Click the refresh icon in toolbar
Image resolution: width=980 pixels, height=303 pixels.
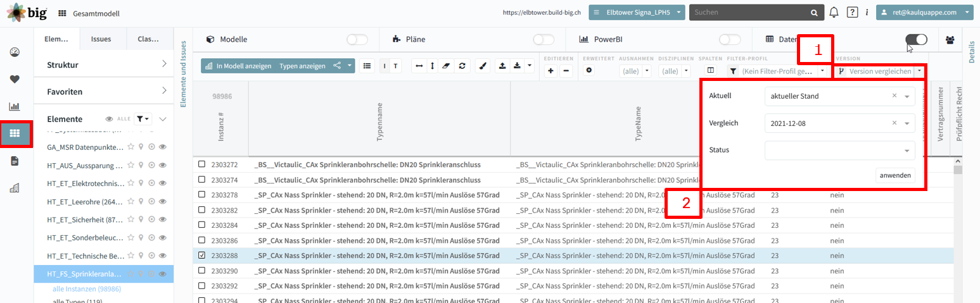[x=461, y=66]
